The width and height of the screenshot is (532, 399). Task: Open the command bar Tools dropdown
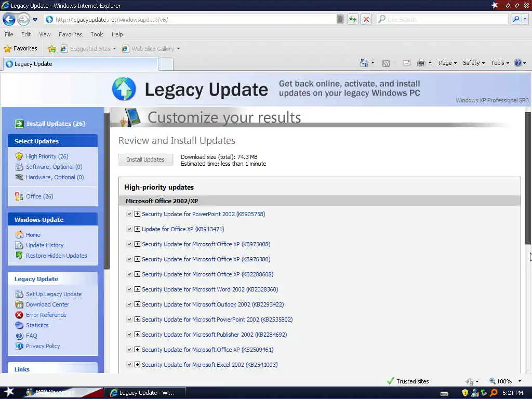pos(500,63)
